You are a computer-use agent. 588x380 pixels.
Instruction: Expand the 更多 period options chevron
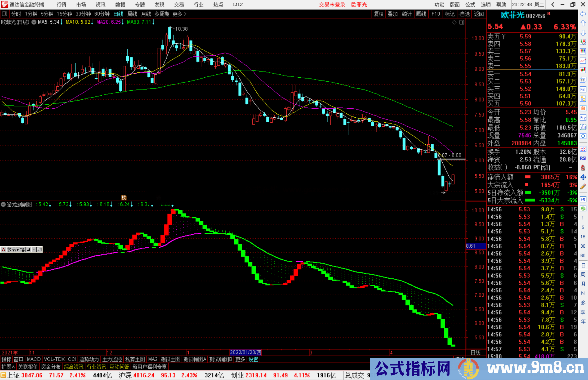[185, 14]
